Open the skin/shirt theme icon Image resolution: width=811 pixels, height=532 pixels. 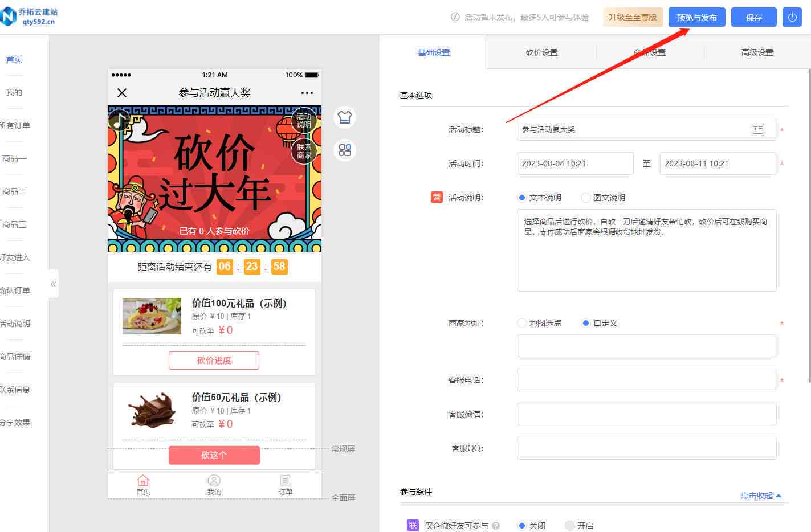pos(345,117)
